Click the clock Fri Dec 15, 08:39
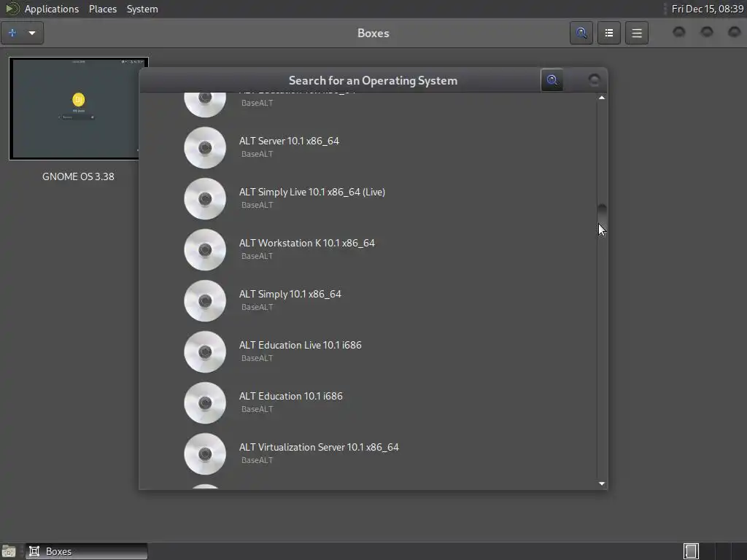The height and width of the screenshot is (560, 747). tap(708, 9)
